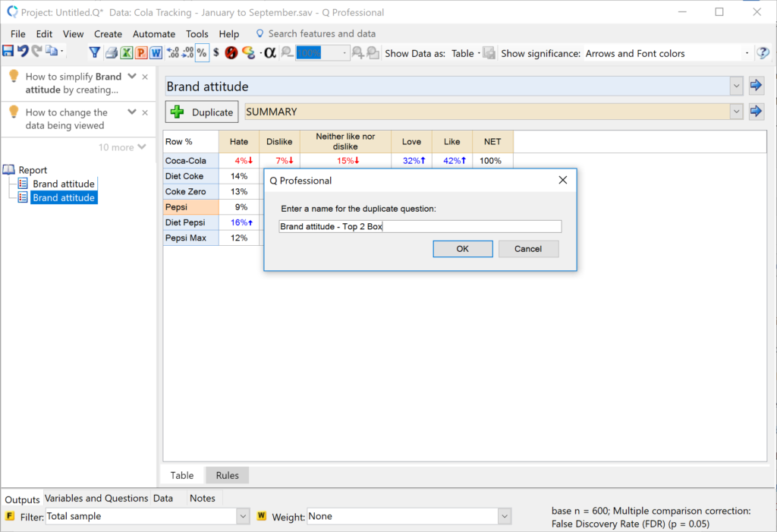This screenshot has width=777, height=532.
Task: Expand the 'How to change the data' tip
Action: pos(132,112)
